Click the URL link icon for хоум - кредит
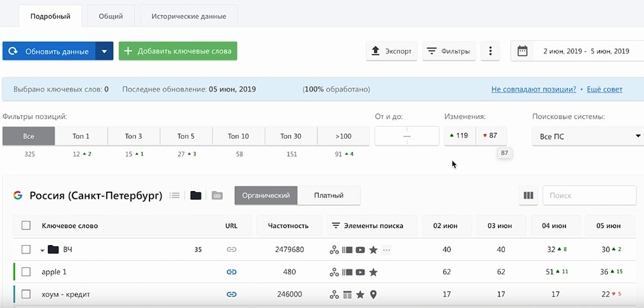Image resolution: width=644 pixels, height=308 pixels. (x=231, y=294)
